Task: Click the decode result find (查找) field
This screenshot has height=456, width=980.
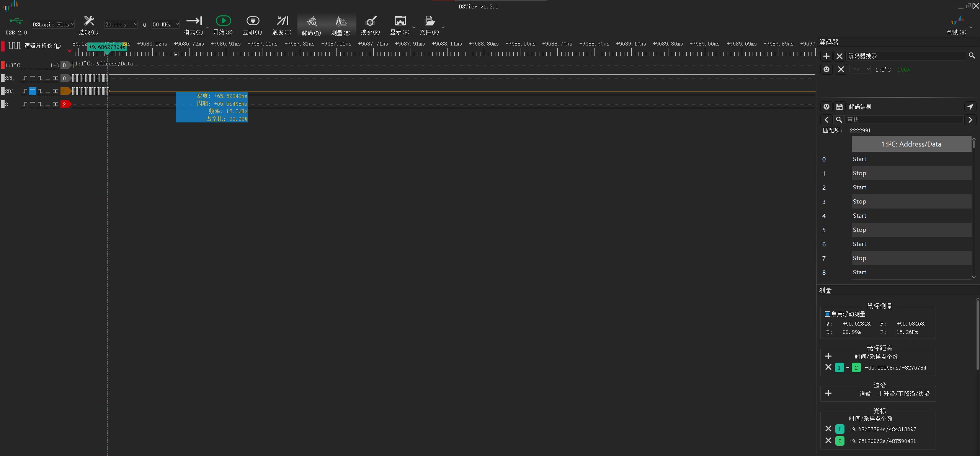Action: (903, 120)
